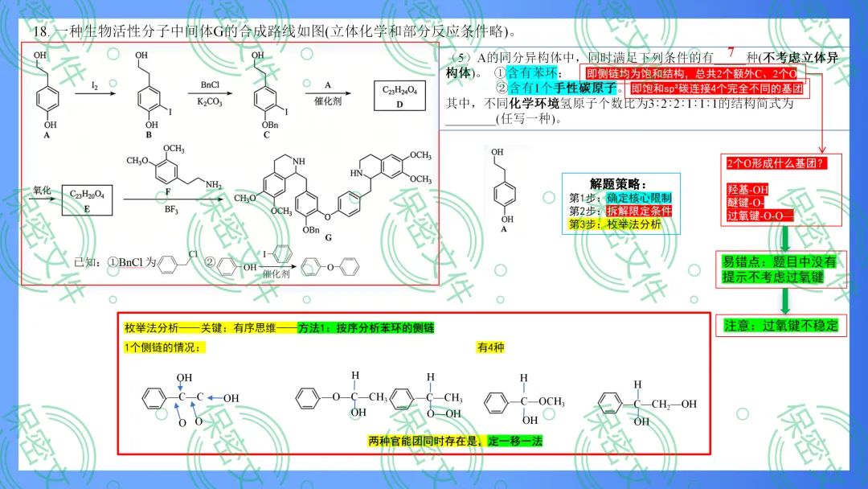The height and width of the screenshot is (489, 868).
Task: Click the diphenyl ether product in the known reaction
Action: (x=330, y=267)
